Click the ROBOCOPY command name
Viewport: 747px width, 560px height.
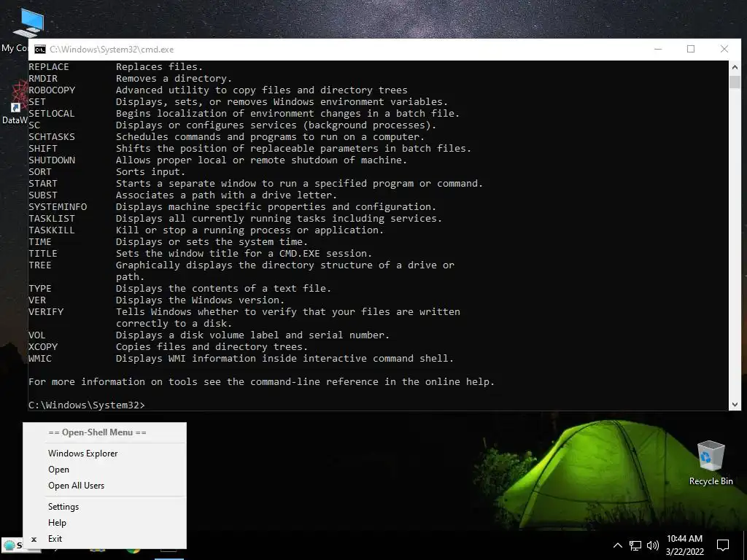(52, 90)
